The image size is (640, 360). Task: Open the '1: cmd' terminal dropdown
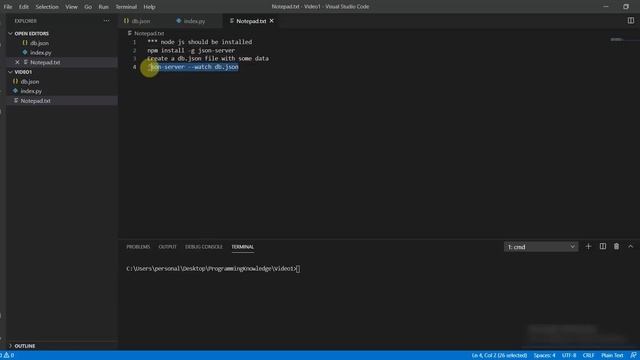[541, 247]
